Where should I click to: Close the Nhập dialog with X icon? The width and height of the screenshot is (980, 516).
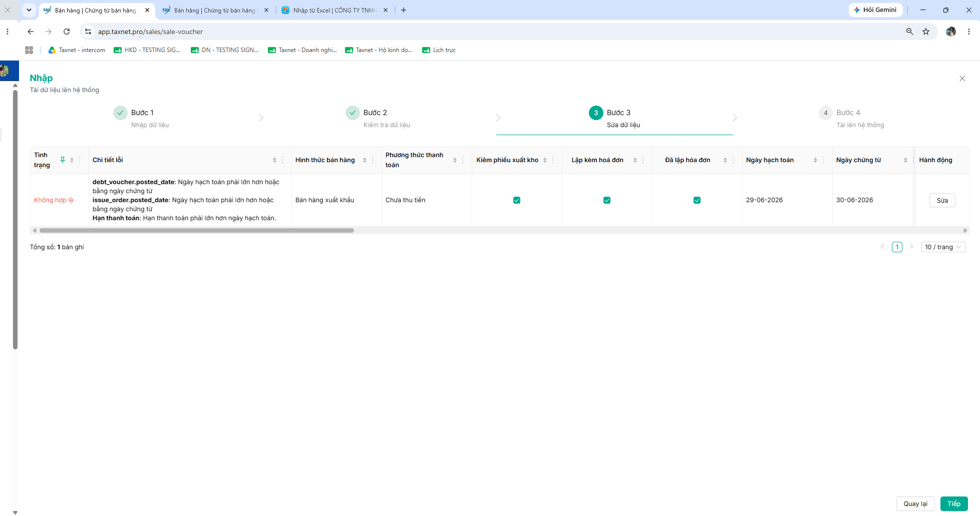point(962,79)
